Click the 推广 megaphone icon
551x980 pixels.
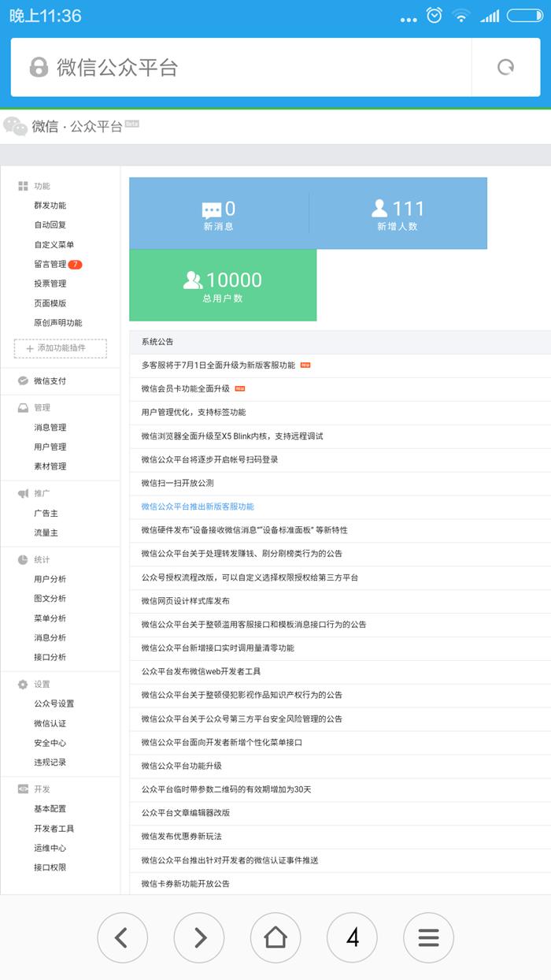point(23,493)
